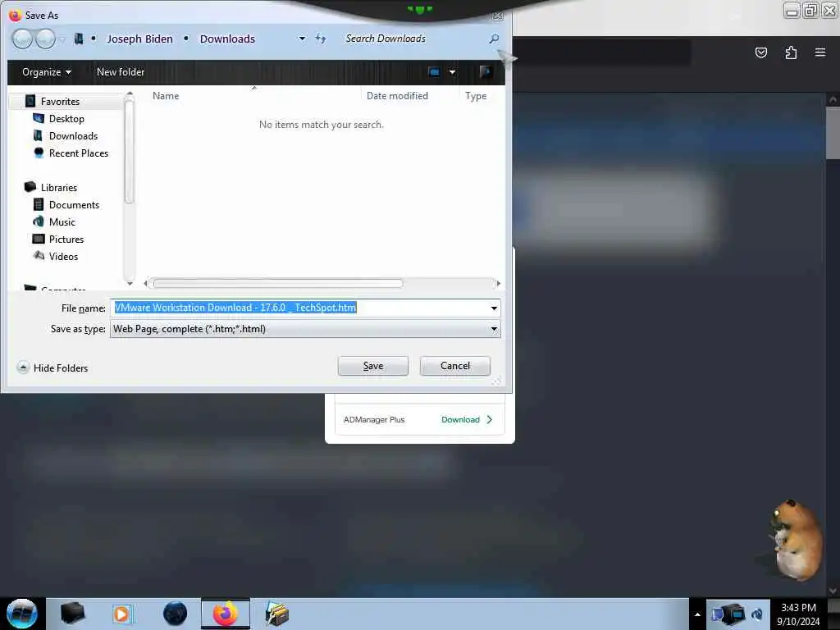Click the horizontal scrollbar in file list
This screenshot has height=630, width=840.
(277, 283)
